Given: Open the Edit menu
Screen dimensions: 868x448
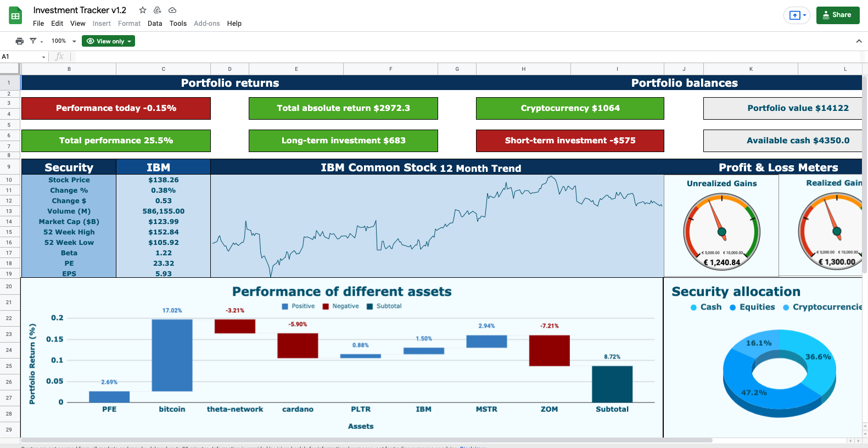Looking at the screenshot, I should click(57, 24).
